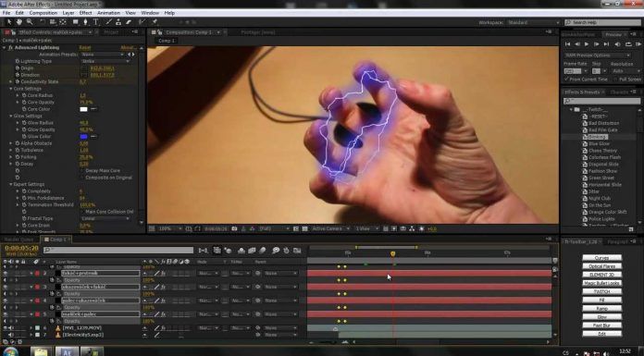The image size is (644, 356).
Task: Open the File menu
Action: click(x=6, y=13)
